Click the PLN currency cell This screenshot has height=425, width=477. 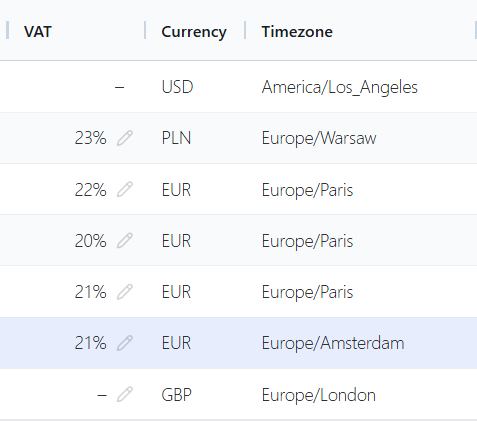176,138
